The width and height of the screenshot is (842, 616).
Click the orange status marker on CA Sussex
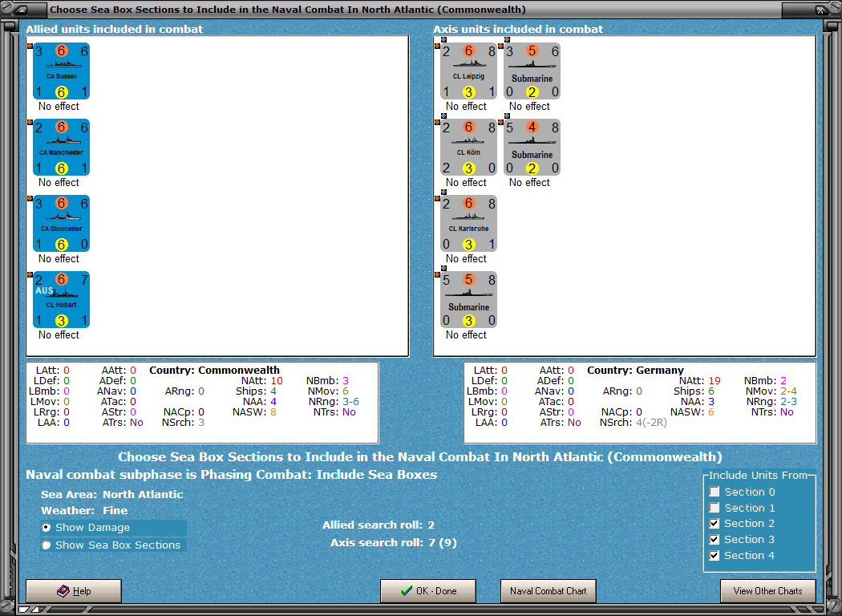pyautogui.click(x=30, y=47)
